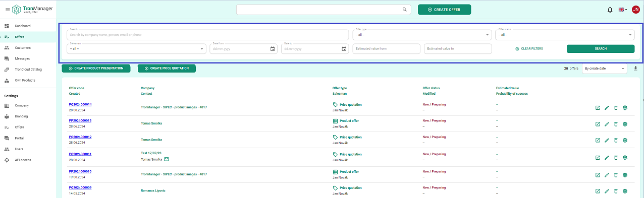Open the By create date sort dropdown
This screenshot has height=198, width=644.
pos(605,68)
